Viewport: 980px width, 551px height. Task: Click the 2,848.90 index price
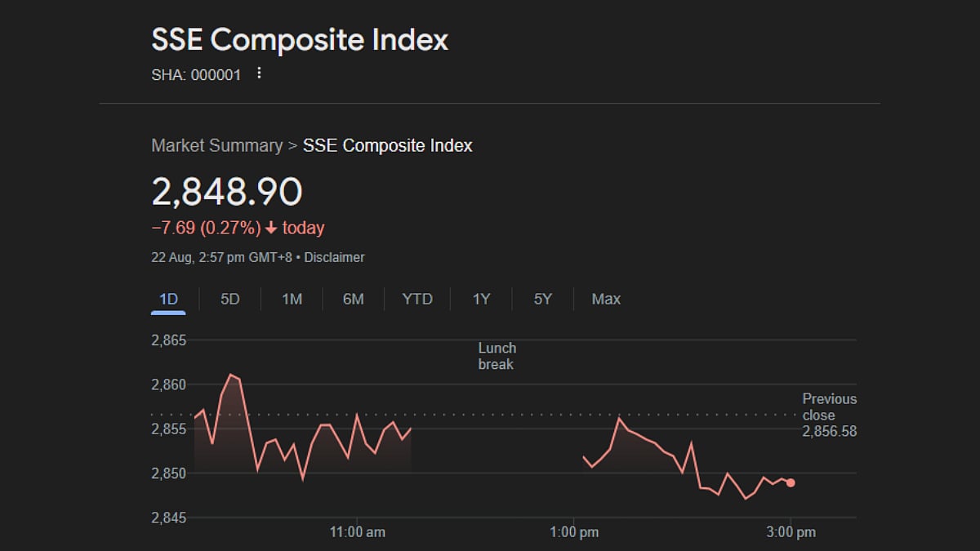click(x=227, y=192)
